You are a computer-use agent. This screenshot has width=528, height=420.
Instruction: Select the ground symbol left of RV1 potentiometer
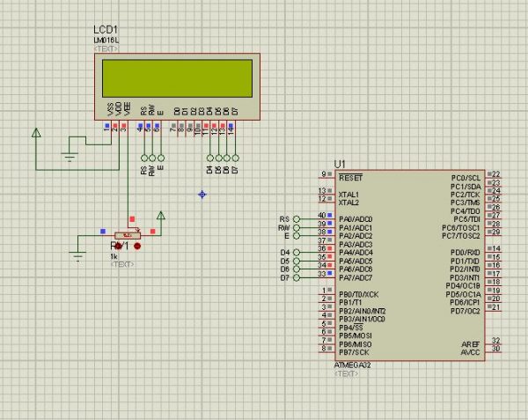77,256
